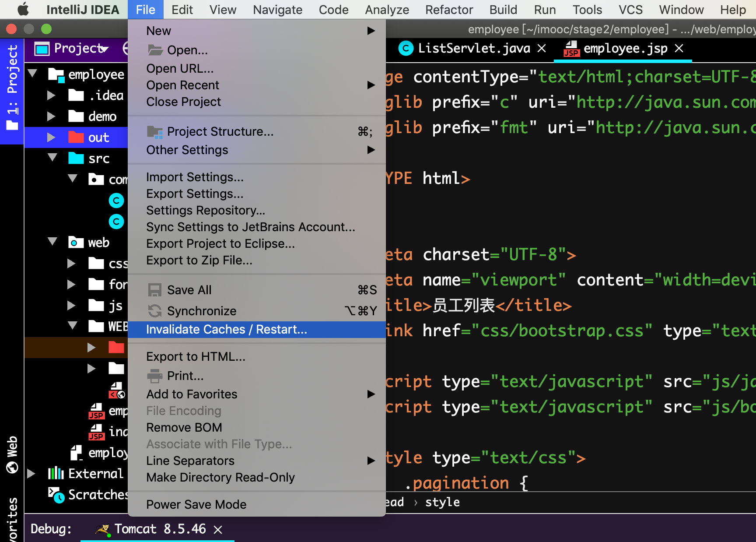Click the Scratches icon in project tree

[56, 495]
